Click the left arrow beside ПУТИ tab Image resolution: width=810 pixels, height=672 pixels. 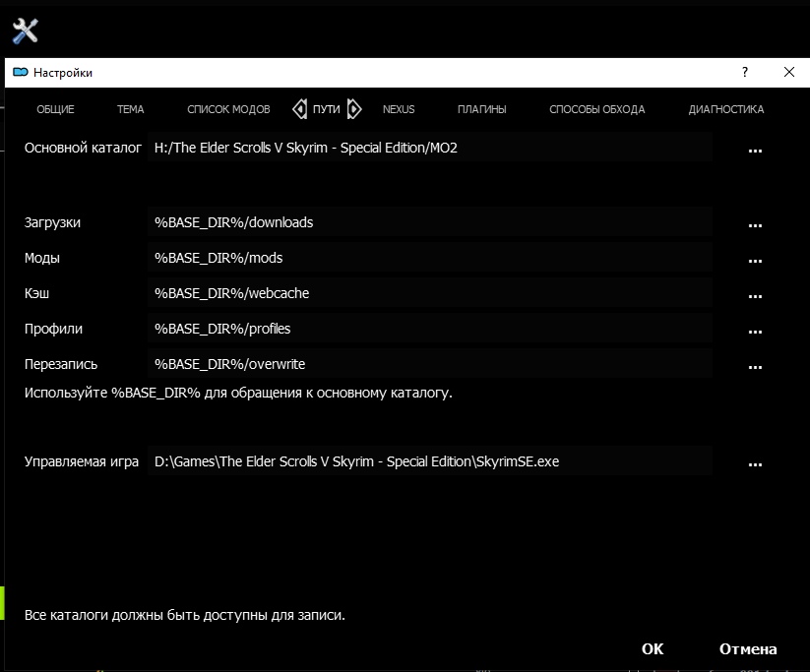click(x=299, y=109)
